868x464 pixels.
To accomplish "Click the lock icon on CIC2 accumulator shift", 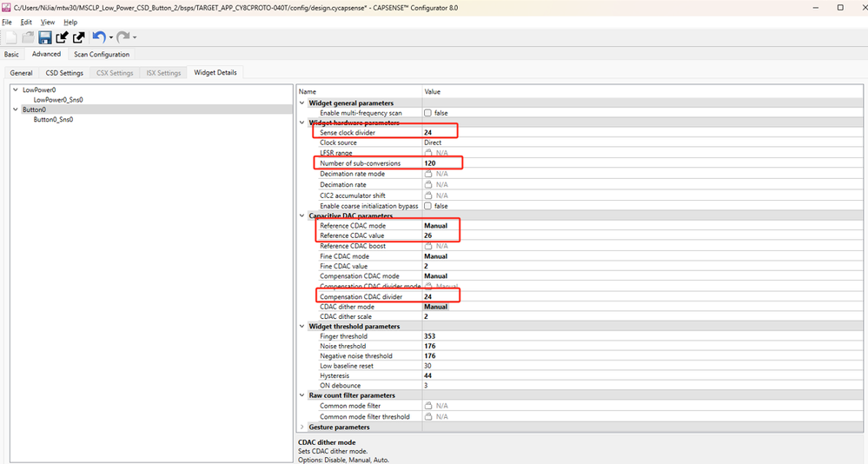I will 427,196.
